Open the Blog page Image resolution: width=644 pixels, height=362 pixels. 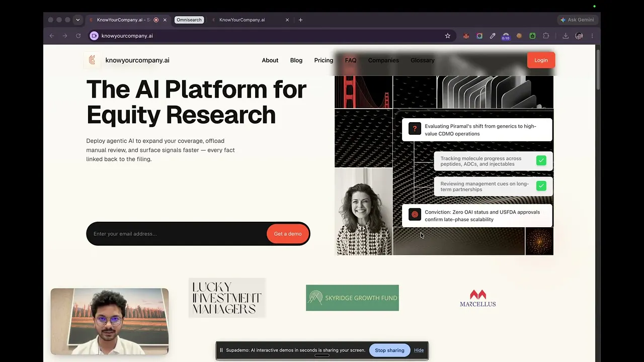coord(296,60)
